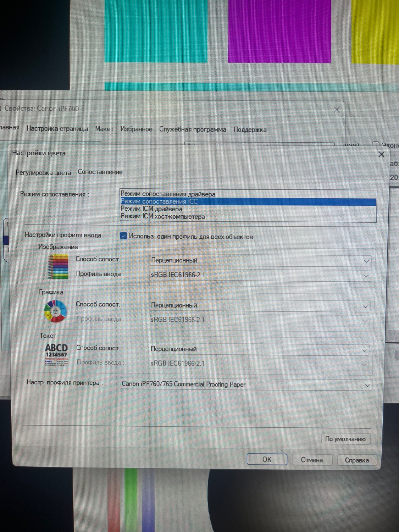
Task: Switch to Регулировка цвета tab
Action: tap(43, 173)
